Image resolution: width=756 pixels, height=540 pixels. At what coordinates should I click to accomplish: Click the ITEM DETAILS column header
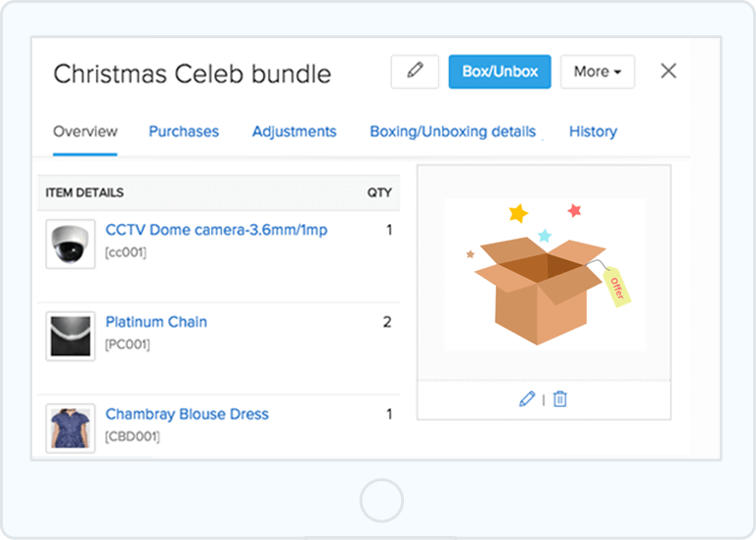point(85,193)
